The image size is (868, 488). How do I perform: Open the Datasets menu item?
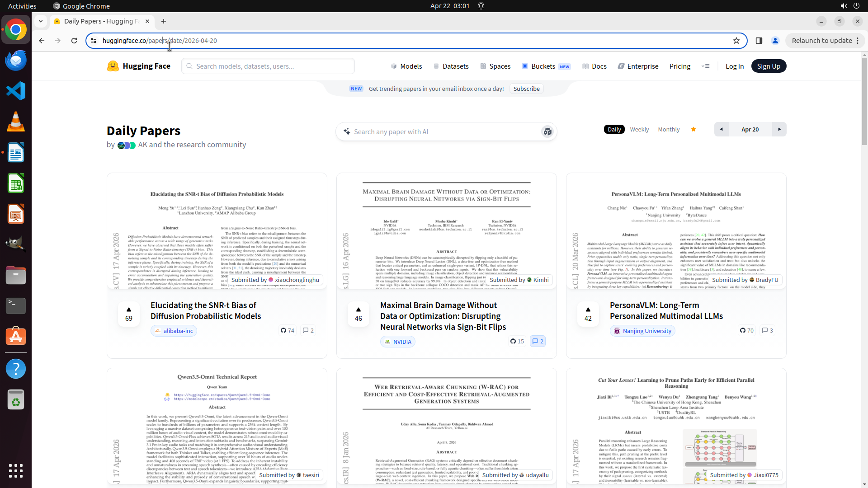(451, 66)
